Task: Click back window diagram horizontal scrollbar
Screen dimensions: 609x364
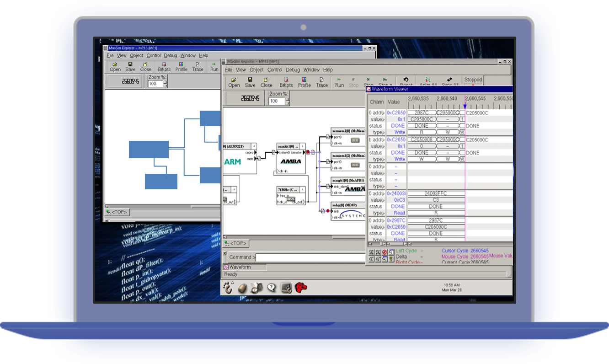Action: [163, 206]
